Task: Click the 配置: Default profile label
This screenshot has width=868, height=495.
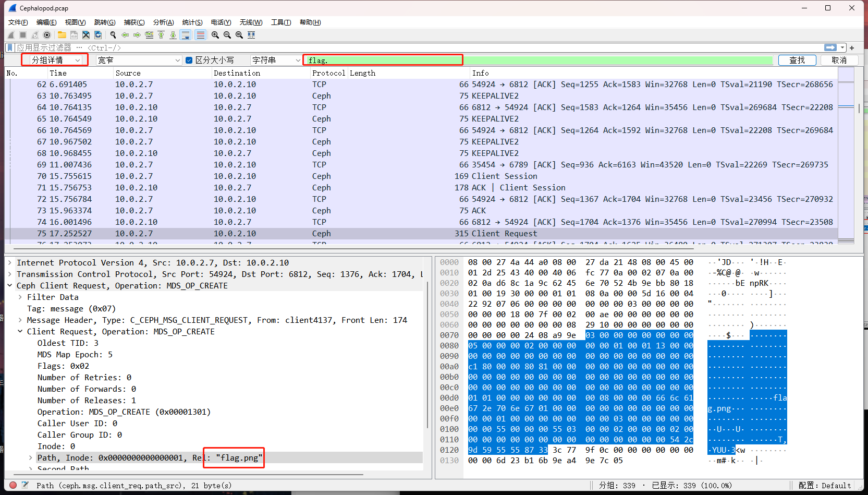Action: click(825, 486)
